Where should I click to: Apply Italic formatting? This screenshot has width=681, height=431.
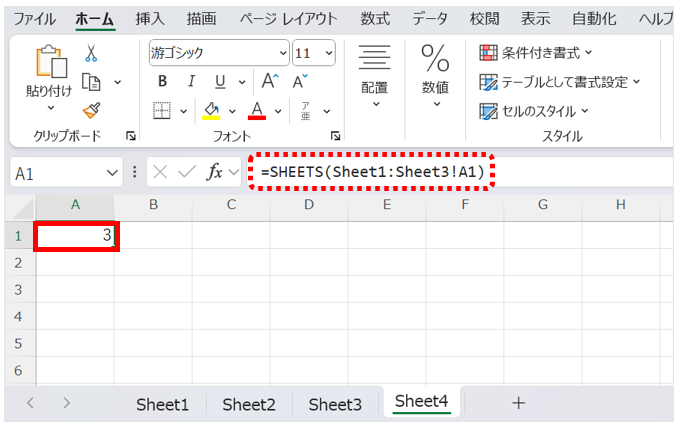click(191, 81)
